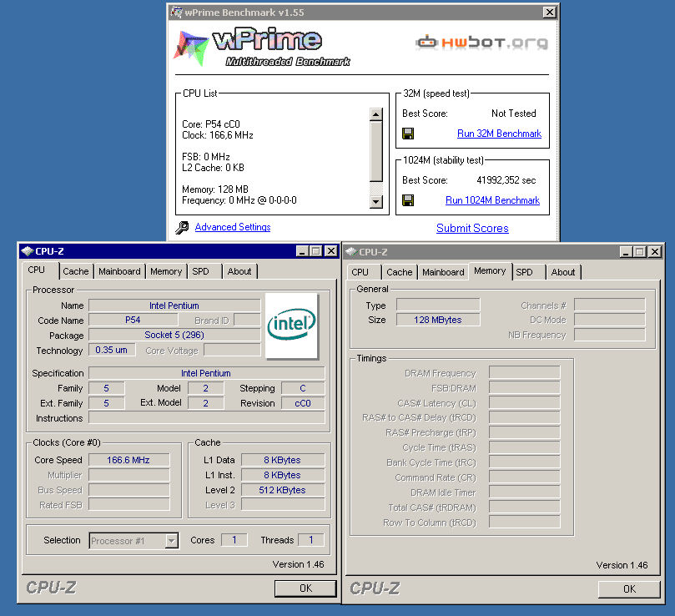
Task: Open the Mainboard tab in left CPU-Z
Action: 119,271
